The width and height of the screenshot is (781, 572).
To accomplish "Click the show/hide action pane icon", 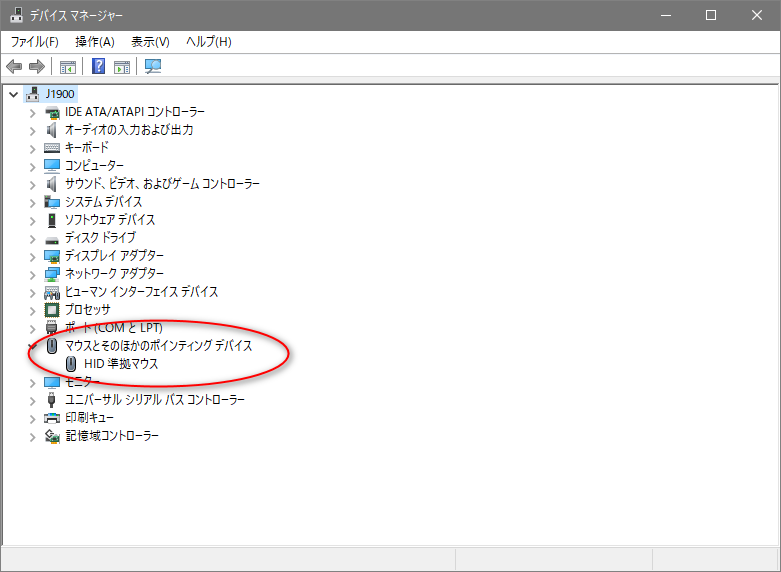I will point(122,67).
